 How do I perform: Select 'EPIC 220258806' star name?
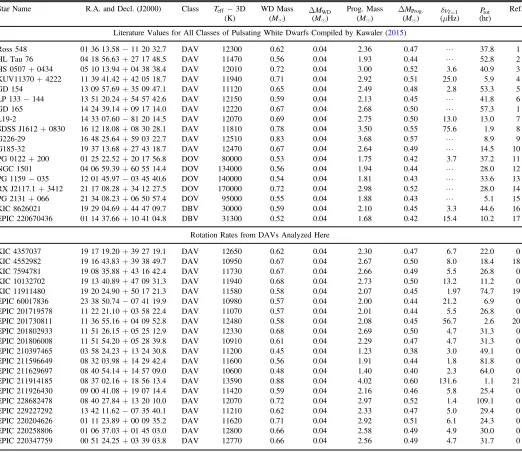tap(26, 431)
